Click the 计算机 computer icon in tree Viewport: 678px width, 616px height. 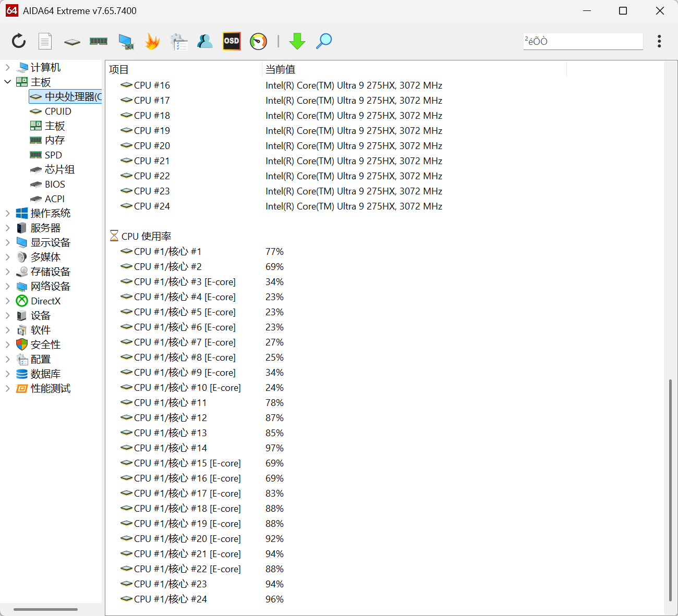tap(22, 67)
